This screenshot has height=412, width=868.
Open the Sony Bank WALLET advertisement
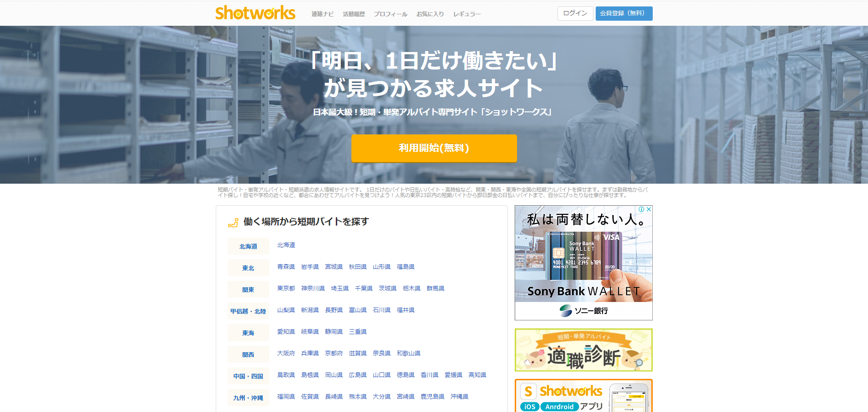(584, 263)
